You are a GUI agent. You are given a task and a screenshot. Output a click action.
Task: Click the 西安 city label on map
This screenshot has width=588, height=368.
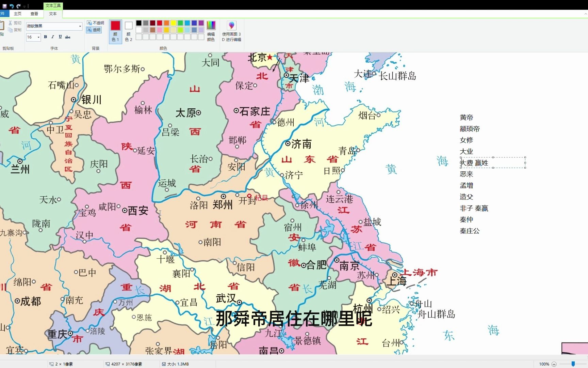coord(138,211)
